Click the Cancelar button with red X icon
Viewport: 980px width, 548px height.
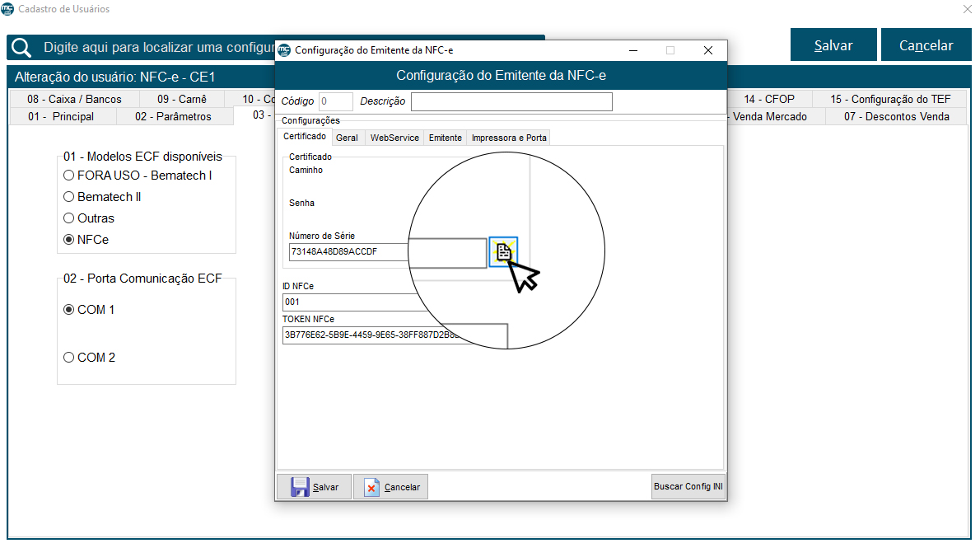(391, 487)
